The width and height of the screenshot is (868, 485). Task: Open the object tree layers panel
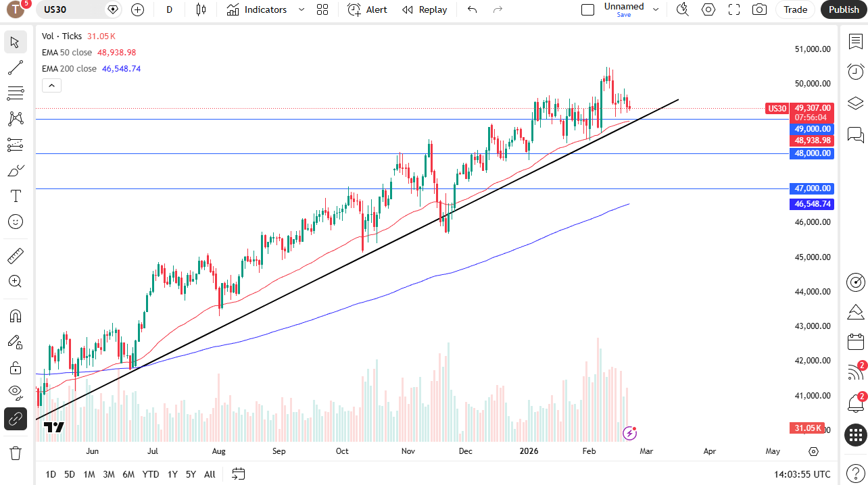pos(856,103)
